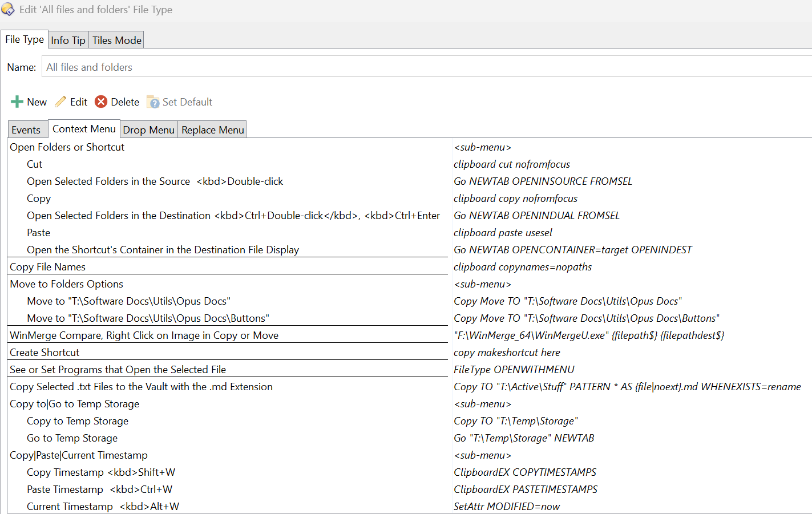Select the 'Create Shortcut' entry

(45, 352)
